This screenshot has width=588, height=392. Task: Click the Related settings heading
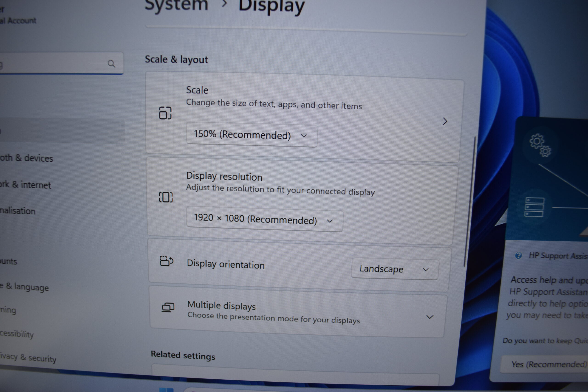coord(183,355)
